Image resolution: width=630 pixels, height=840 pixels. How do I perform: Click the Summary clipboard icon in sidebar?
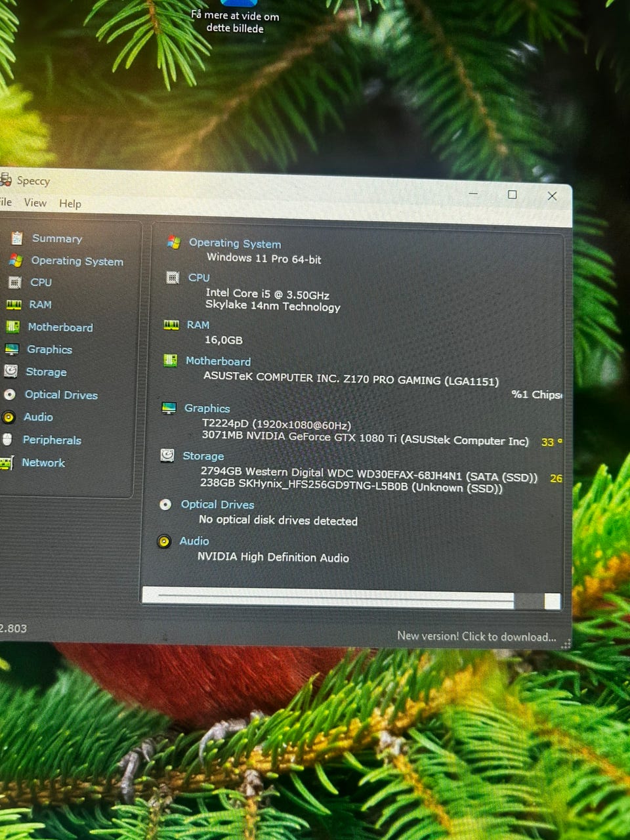[17, 238]
